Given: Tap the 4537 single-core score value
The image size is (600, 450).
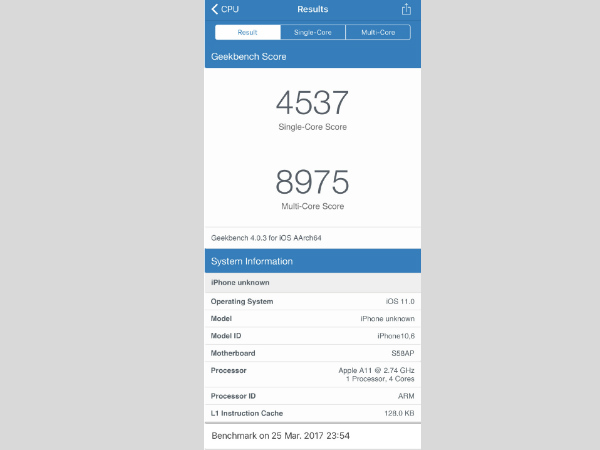Looking at the screenshot, I should 312,103.
